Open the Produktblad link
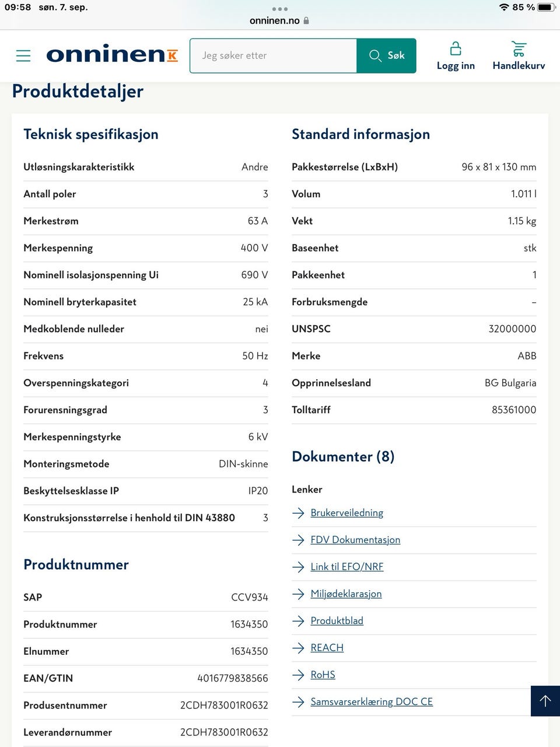Viewport: 560px width, 747px height. pos(337,621)
